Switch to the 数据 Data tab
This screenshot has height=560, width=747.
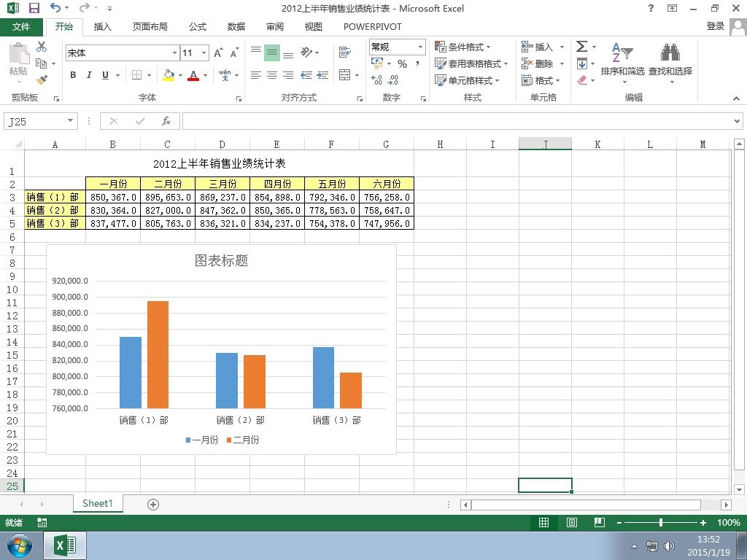point(236,27)
